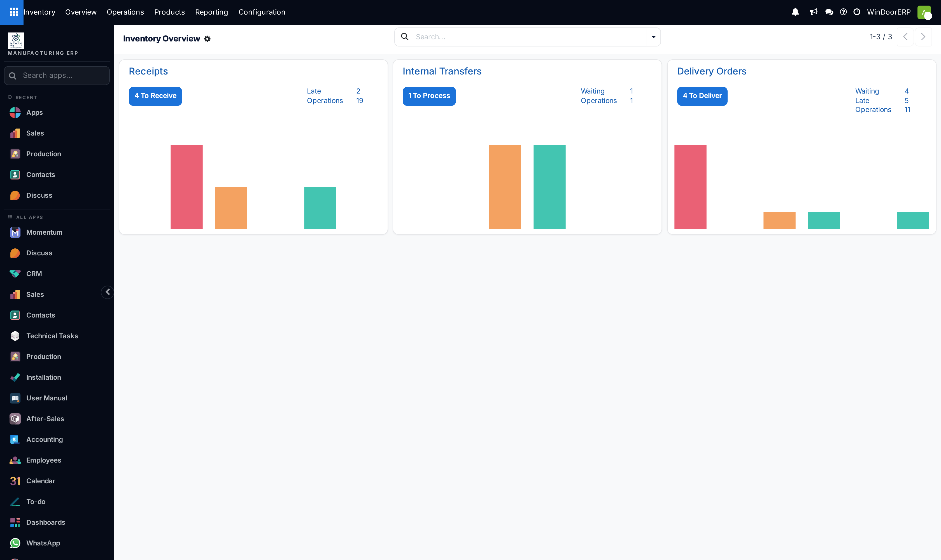
Task: Open the Overview menu
Action: pyautogui.click(x=81, y=12)
